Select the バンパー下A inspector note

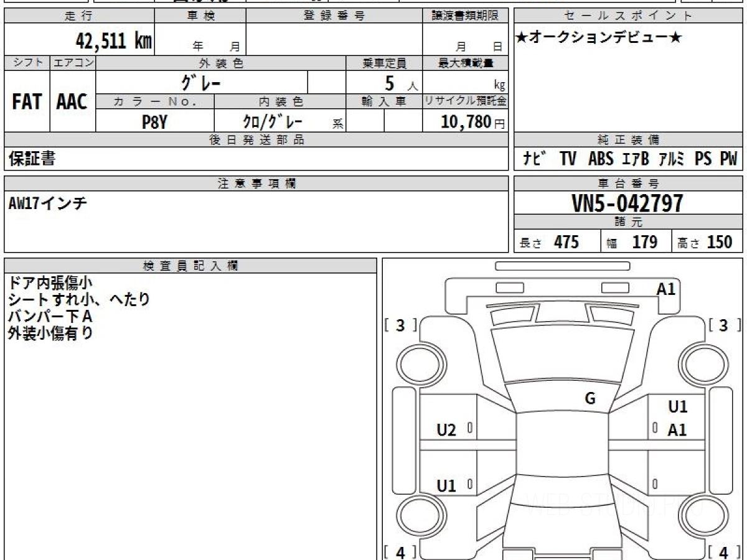pyautogui.click(x=50, y=316)
